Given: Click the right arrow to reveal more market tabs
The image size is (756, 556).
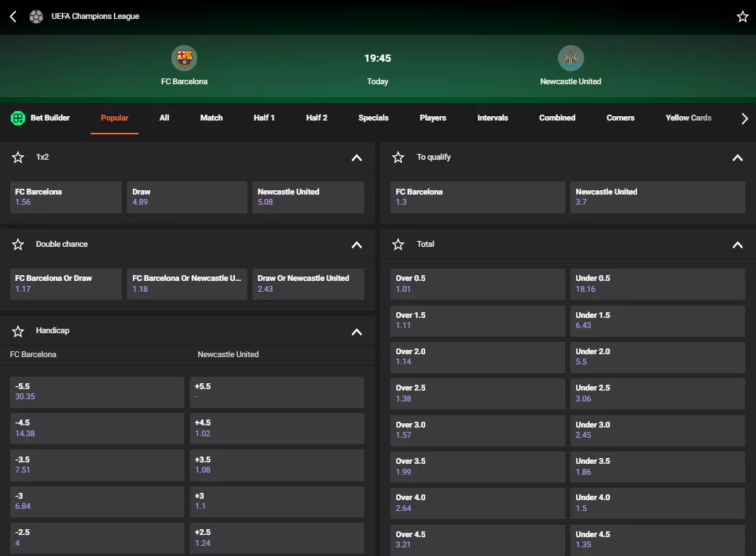Looking at the screenshot, I should tap(744, 118).
